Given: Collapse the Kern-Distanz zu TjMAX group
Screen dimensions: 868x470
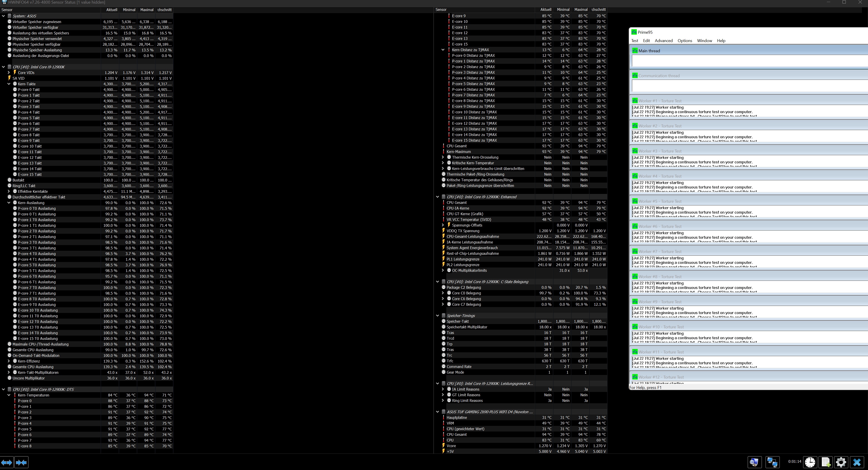Looking at the screenshot, I should (443, 50).
